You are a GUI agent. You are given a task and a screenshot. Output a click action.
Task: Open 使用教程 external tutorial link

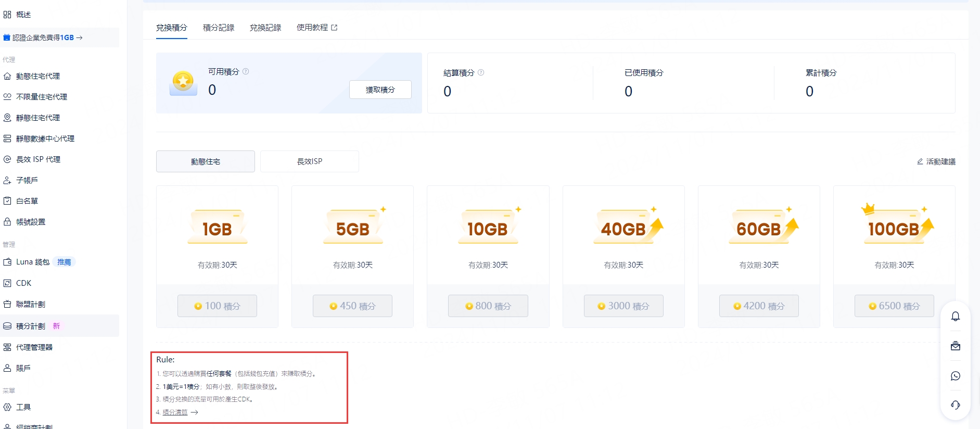click(316, 28)
